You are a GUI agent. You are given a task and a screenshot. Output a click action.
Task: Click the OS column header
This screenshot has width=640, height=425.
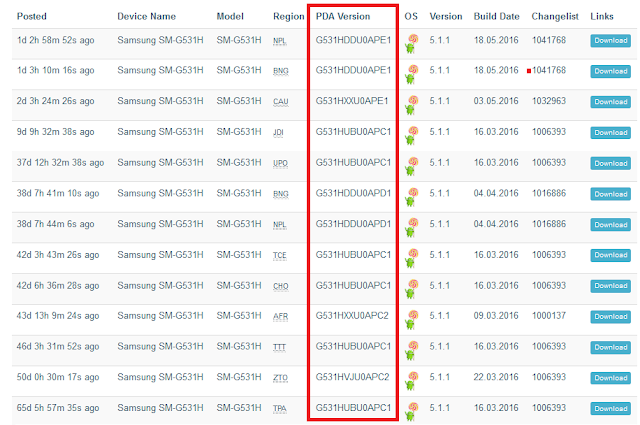(411, 16)
